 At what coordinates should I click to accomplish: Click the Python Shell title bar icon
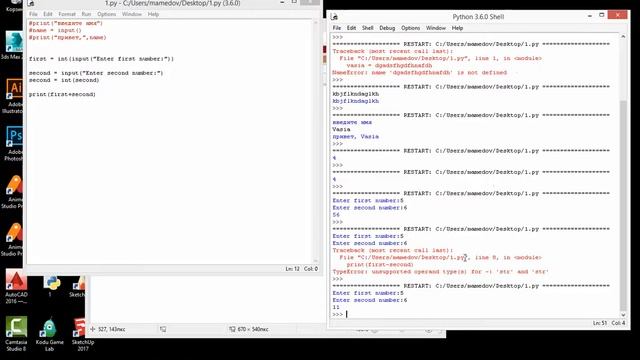[x=335, y=16]
